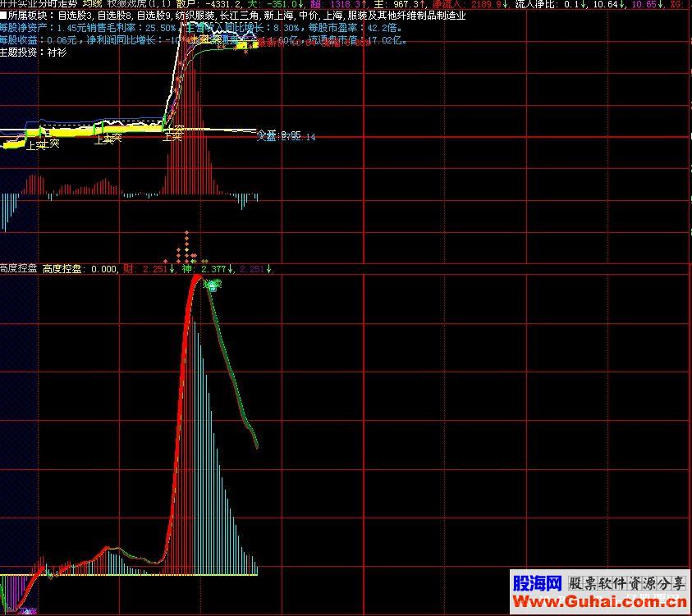The image size is (692, 616).
Task: Click the 流入净比 0.1 value
Action: pyautogui.click(x=551, y=4)
